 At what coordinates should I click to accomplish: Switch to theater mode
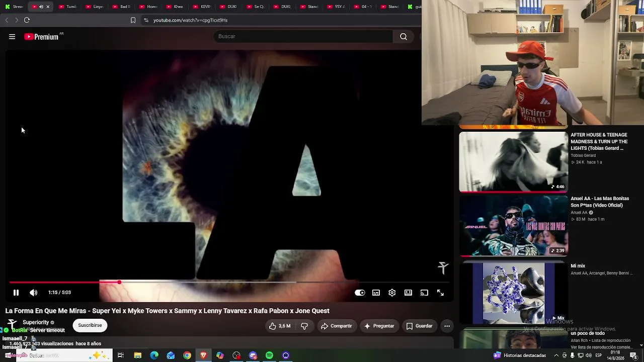point(408,293)
